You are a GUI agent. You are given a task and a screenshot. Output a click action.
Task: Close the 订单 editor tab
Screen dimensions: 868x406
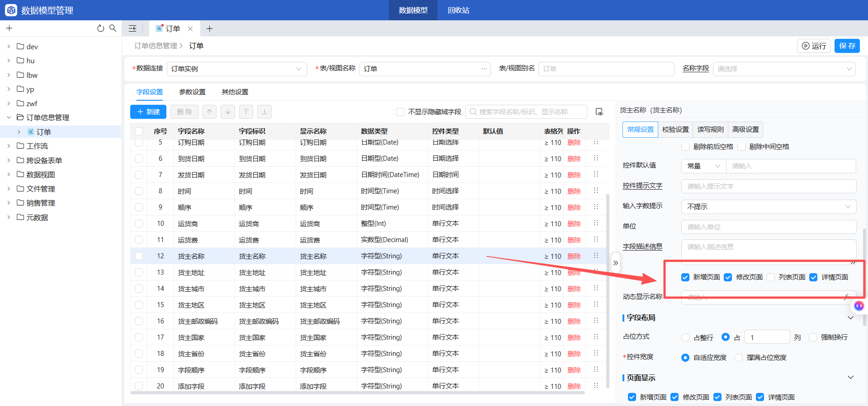tap(190, 28)
